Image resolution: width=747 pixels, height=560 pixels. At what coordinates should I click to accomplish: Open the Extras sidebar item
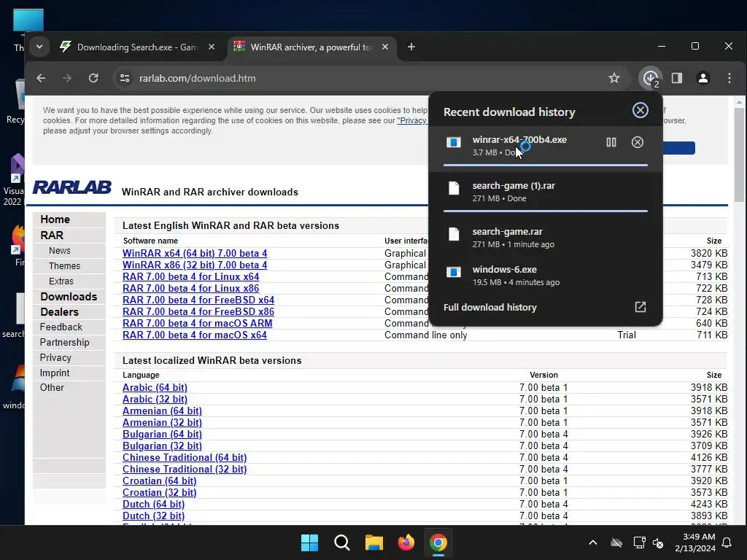coord(61,281)
